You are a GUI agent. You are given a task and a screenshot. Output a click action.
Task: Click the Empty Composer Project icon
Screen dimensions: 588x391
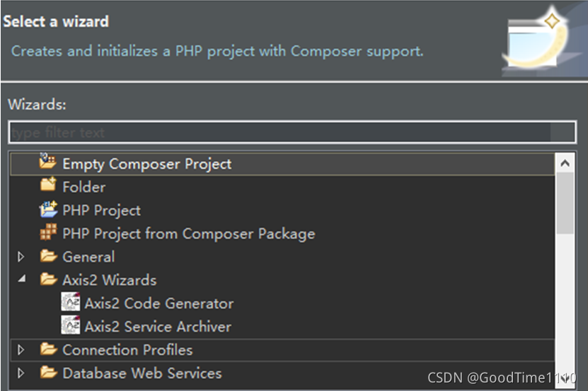pos(48,163)
